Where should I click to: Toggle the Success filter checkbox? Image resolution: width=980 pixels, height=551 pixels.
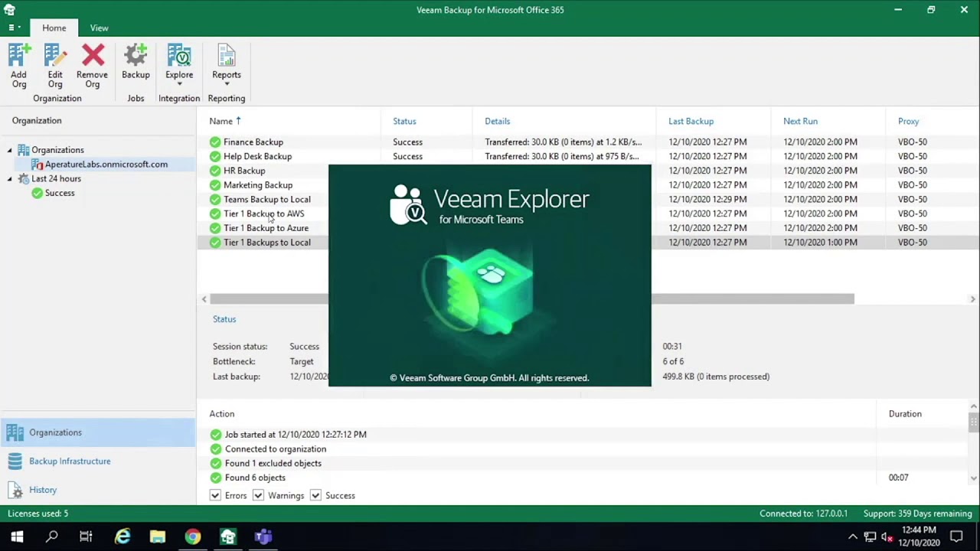tap(315, 496)
